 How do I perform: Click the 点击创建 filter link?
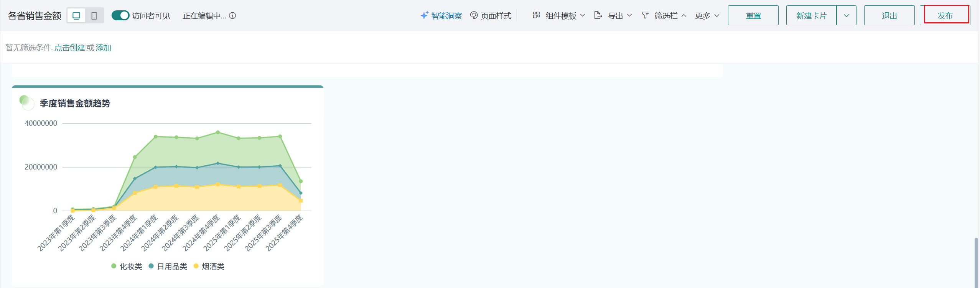69,48
